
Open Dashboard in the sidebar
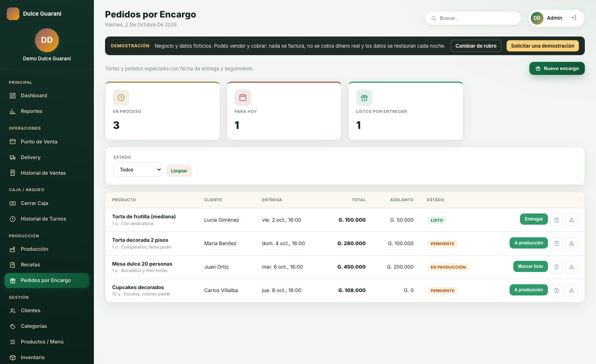click(47, 96)
